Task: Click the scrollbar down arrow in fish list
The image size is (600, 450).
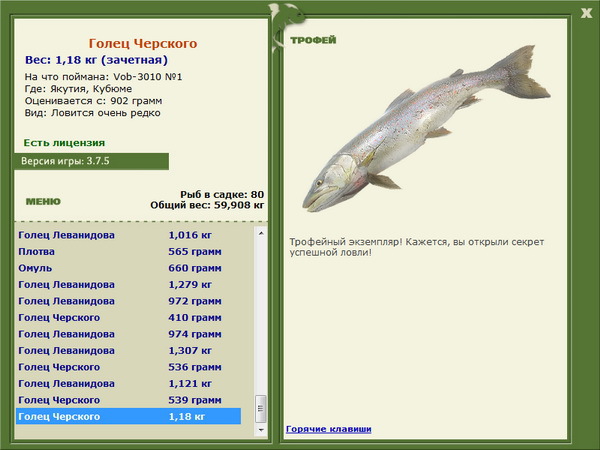Action: coord(261,430)
